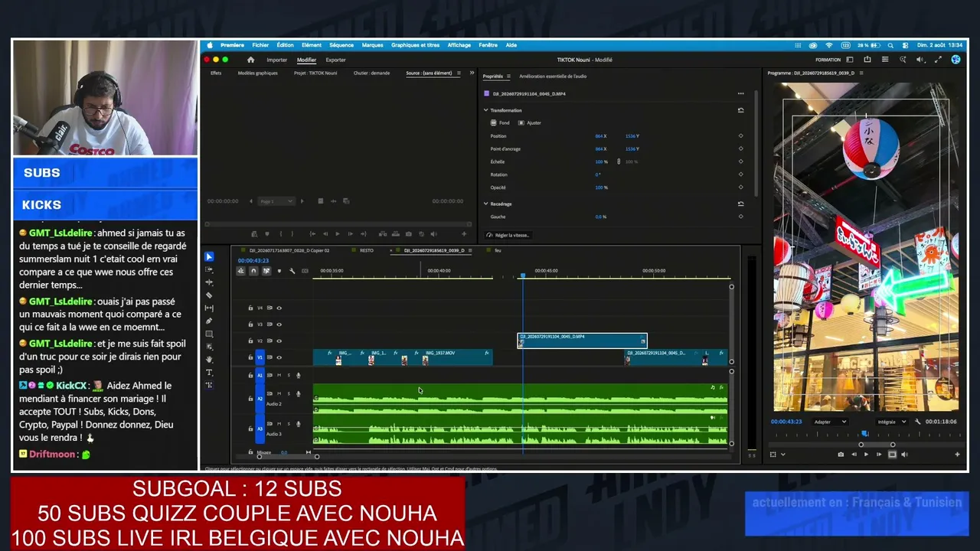980x551 pixels.
Task: Select the Rectangle tool
Action: [209, 334]
